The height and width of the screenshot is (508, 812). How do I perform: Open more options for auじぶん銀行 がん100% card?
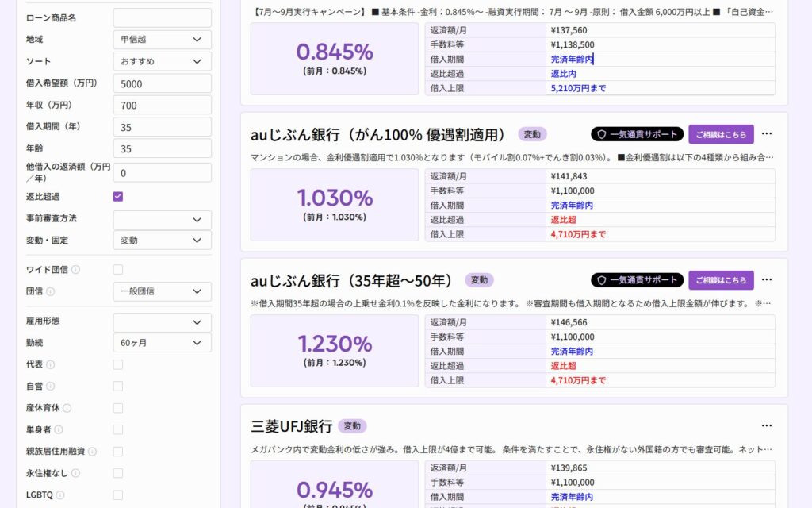tap(767, 133)
